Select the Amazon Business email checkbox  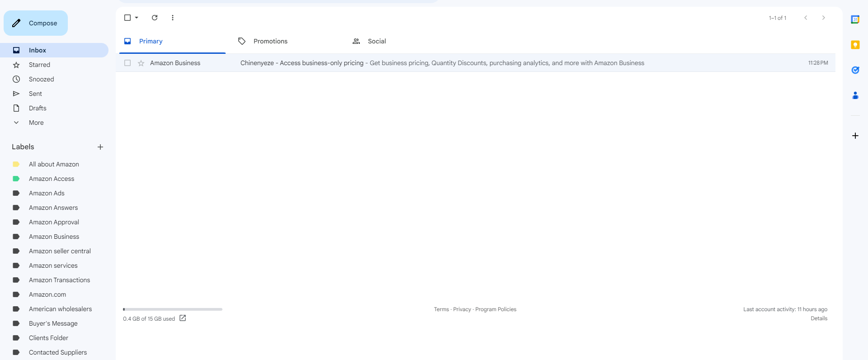[127, 63]
